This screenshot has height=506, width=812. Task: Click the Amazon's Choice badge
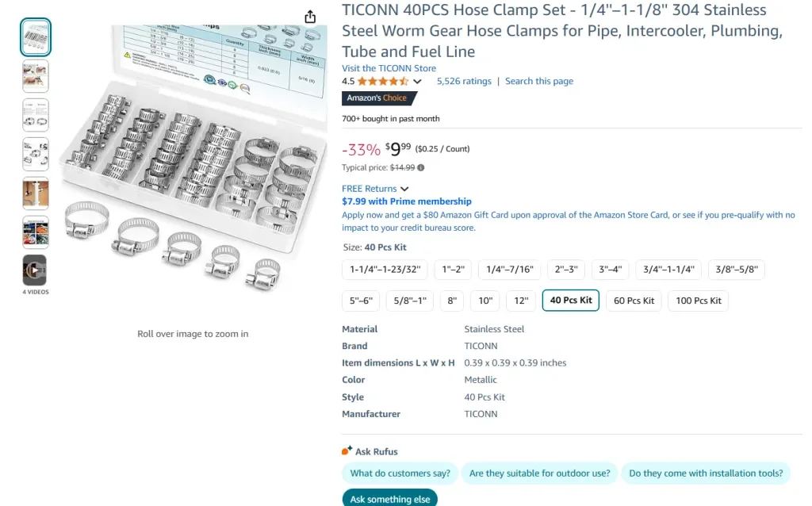click(379, 98)
